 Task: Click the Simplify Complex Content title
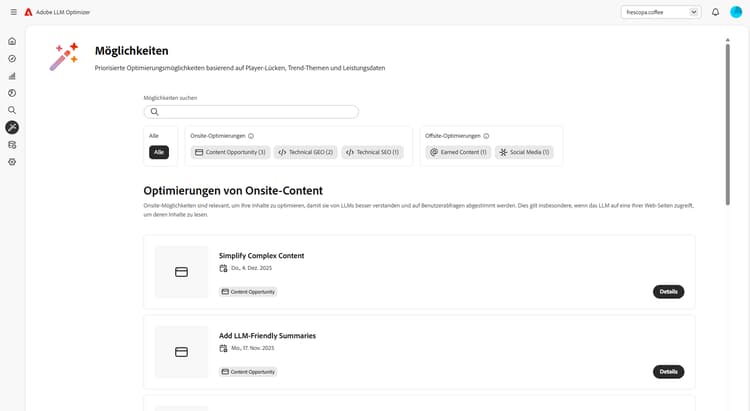[262, 255]
